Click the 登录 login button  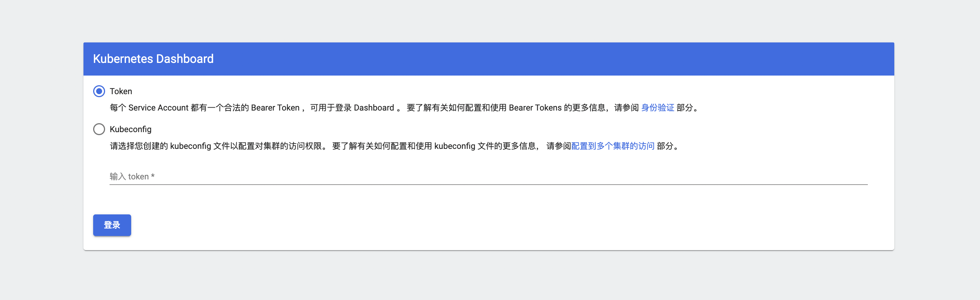[112, 225]
